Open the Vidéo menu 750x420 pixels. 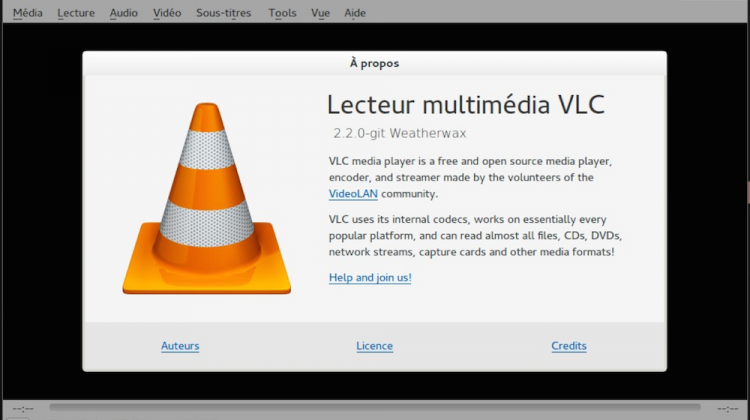(x=167, y=13)
